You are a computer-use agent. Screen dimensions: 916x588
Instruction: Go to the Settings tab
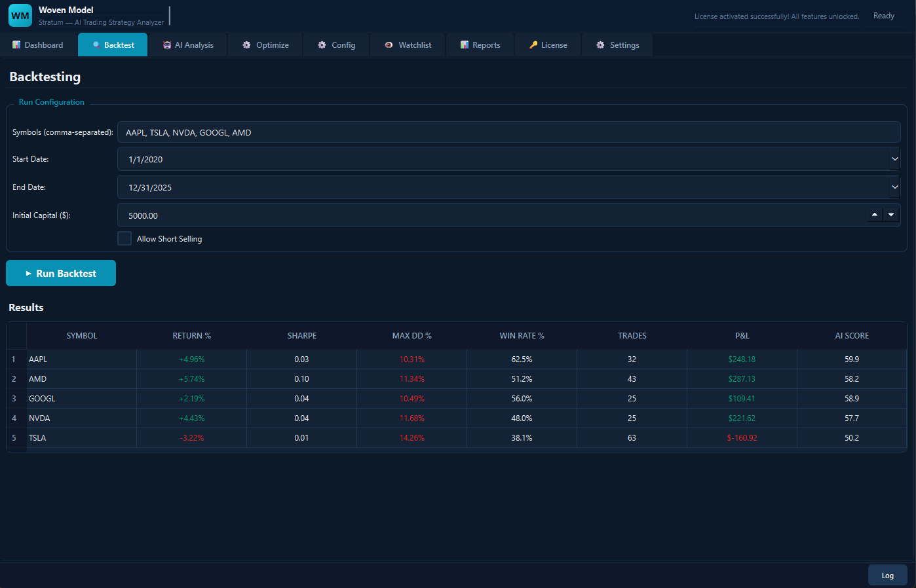click(x=617, y=45)
